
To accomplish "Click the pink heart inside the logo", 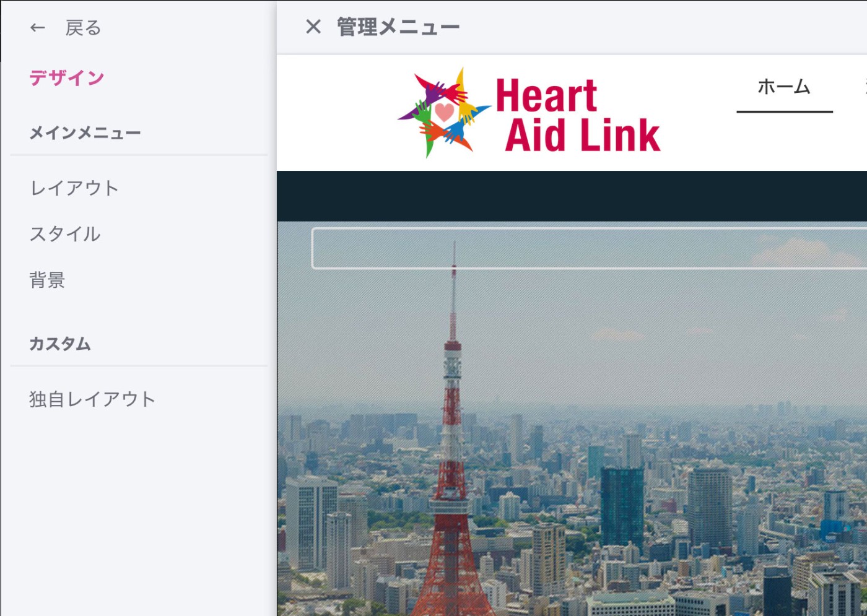I will pyautogui.click(x=444, y=111).
